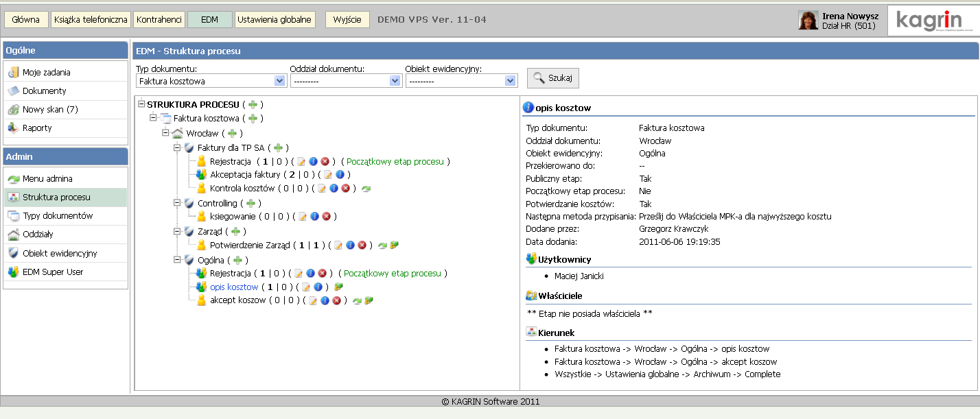This screenshot has height=419, width=980.
Task: Open Oddziały in the Admin panel
Action: click(x=66, y=234)
